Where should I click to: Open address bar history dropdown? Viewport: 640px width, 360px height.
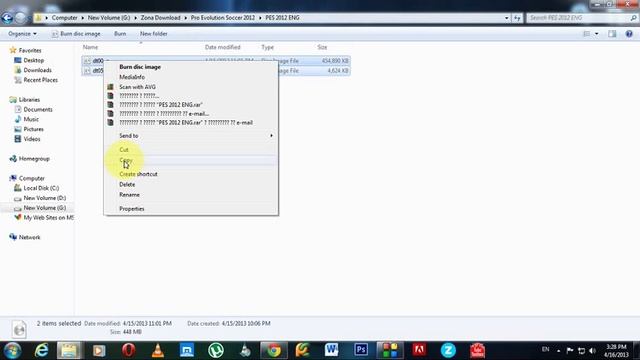pos(507,18)
